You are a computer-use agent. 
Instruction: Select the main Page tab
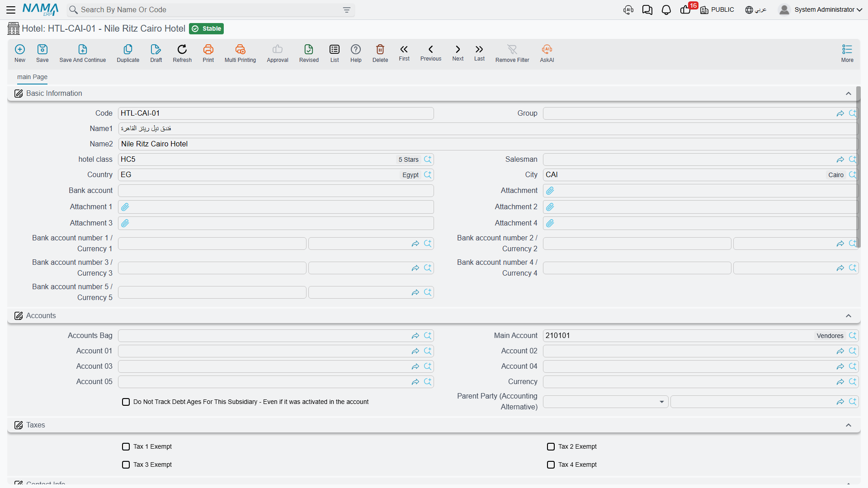[x=32, y=77]
